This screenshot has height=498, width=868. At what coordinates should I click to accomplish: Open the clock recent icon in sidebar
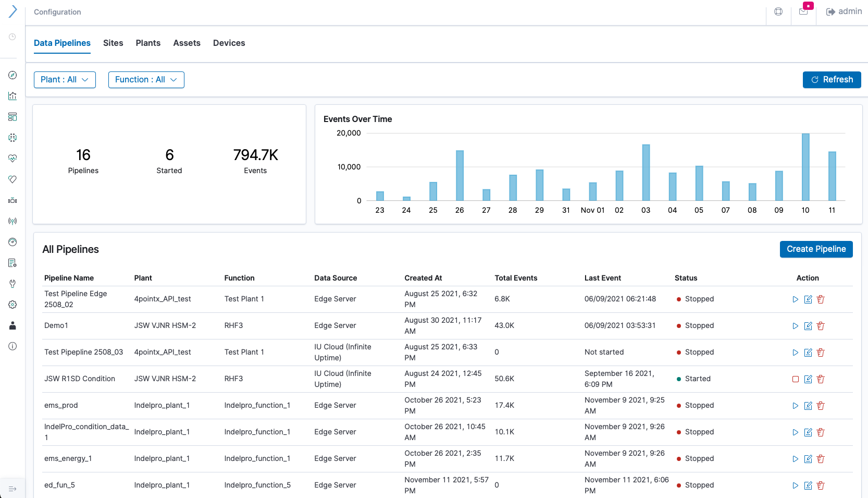13,37
